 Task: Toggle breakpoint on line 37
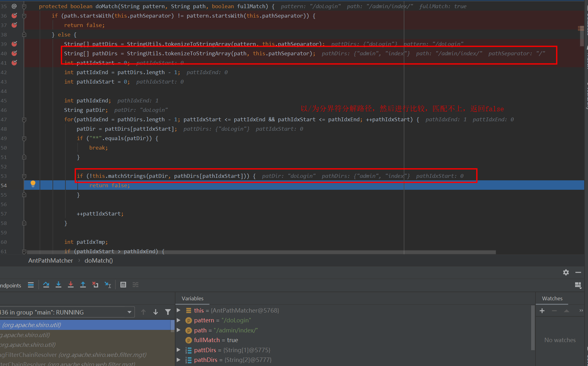coord(14,25)
